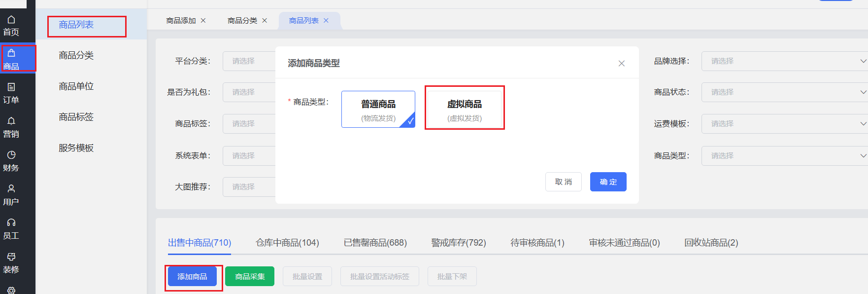Screen dimensions: 868x294
Task: Select the 回收站商品(2) tab
Action: 711,243
